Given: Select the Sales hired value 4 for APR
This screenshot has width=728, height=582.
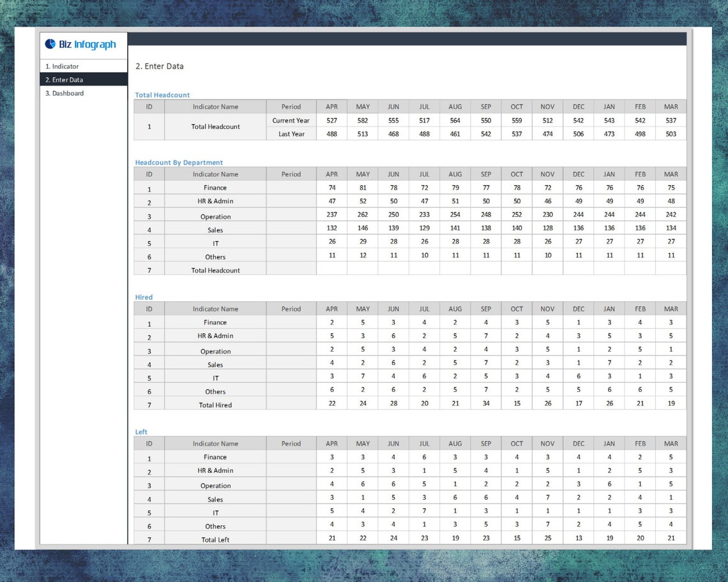Looking at the screenshot, I should coord(331,364).
